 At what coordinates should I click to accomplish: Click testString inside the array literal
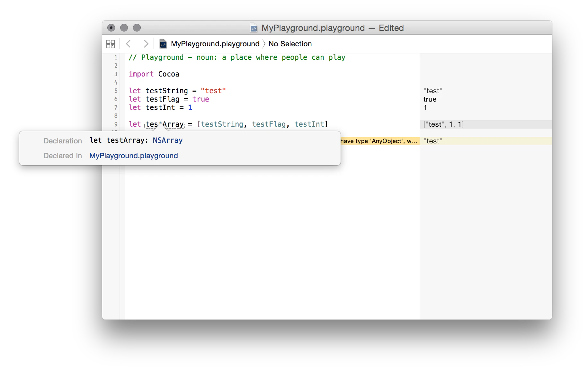coord(222,124)
